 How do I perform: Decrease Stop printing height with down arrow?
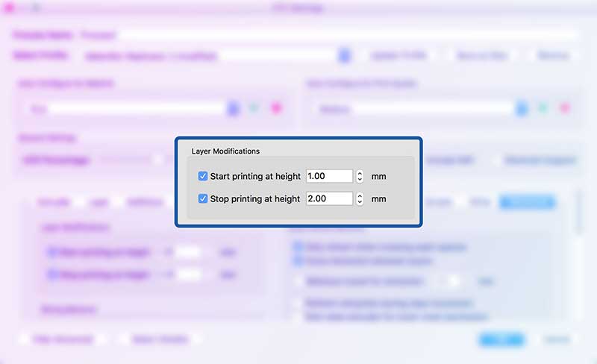click(360, 202)
